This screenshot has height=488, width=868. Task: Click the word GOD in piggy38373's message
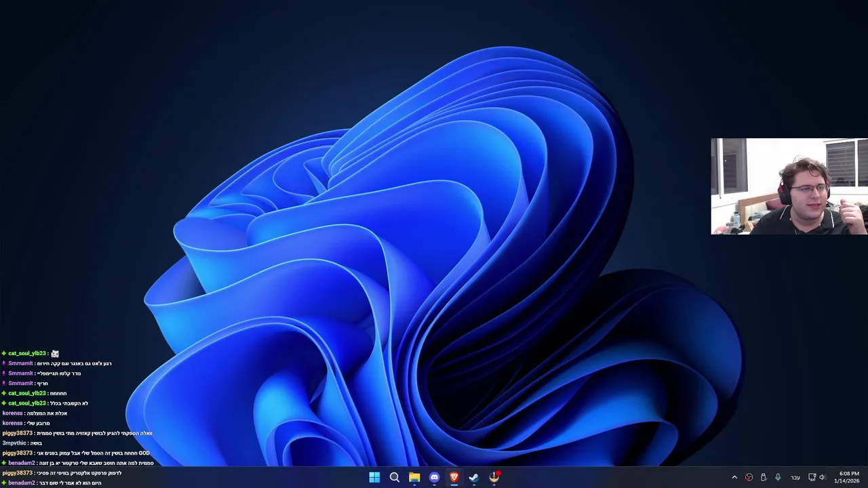144,453
